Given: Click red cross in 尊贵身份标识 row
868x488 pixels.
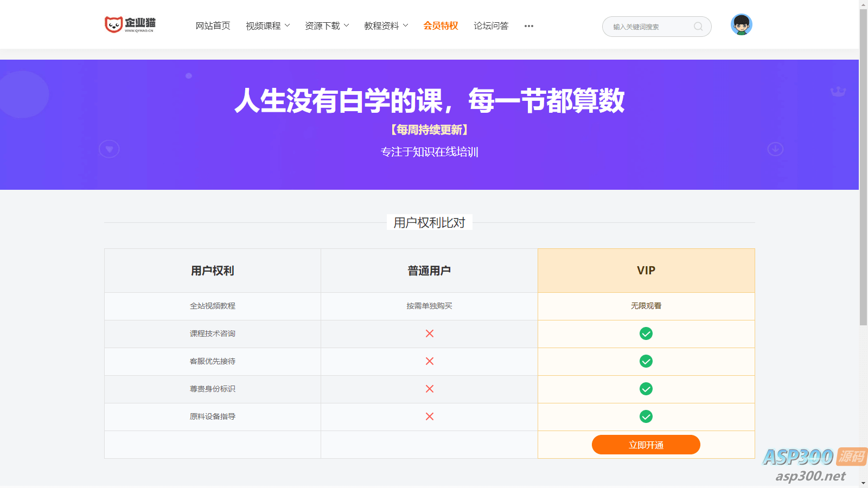Looking at the screenshot, I should pyautogui.click(x=430, y=389).
